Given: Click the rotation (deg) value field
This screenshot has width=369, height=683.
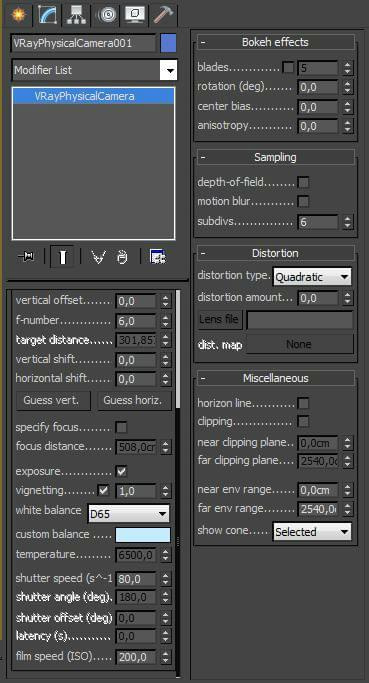Looking at the screenshot, I should [318, 88].
